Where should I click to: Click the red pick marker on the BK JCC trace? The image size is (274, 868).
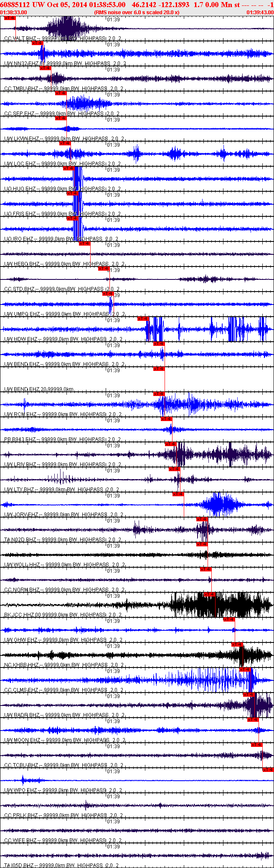coord(209,594)
